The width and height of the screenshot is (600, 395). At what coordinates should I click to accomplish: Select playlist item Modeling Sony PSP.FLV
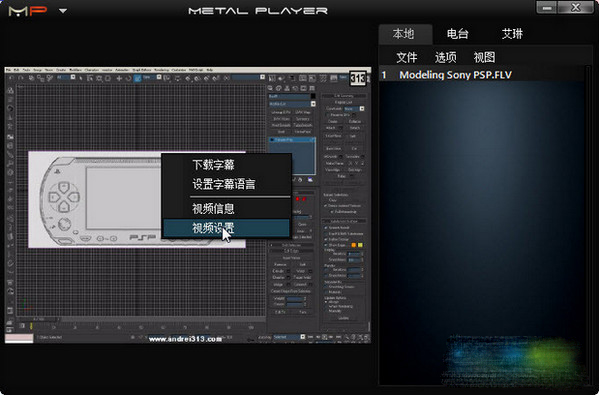coord(482,75)
